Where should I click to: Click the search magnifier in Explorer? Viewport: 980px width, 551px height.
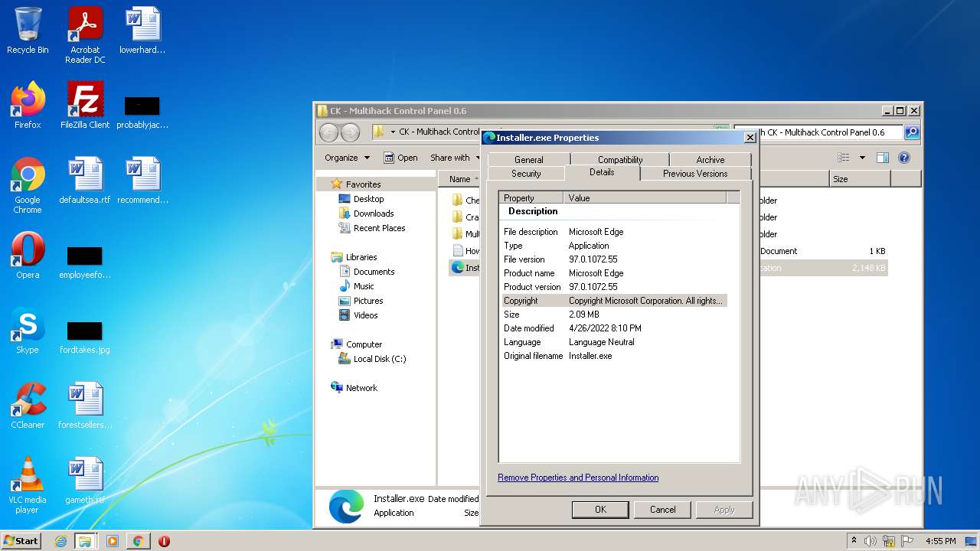(911, 132)
